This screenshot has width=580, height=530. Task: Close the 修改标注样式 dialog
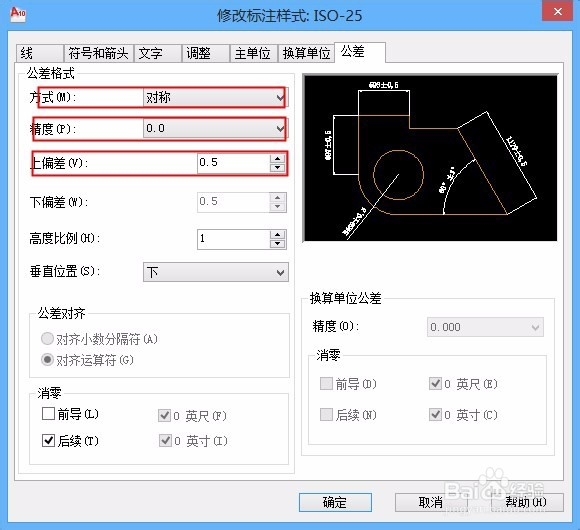click(x=557, y=11)
